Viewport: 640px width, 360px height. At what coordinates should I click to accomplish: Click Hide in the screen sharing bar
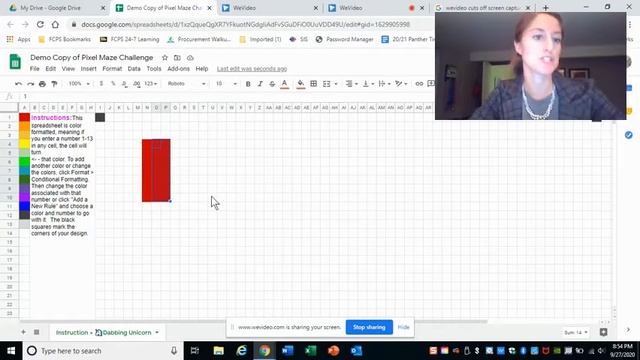coord(403,327)
